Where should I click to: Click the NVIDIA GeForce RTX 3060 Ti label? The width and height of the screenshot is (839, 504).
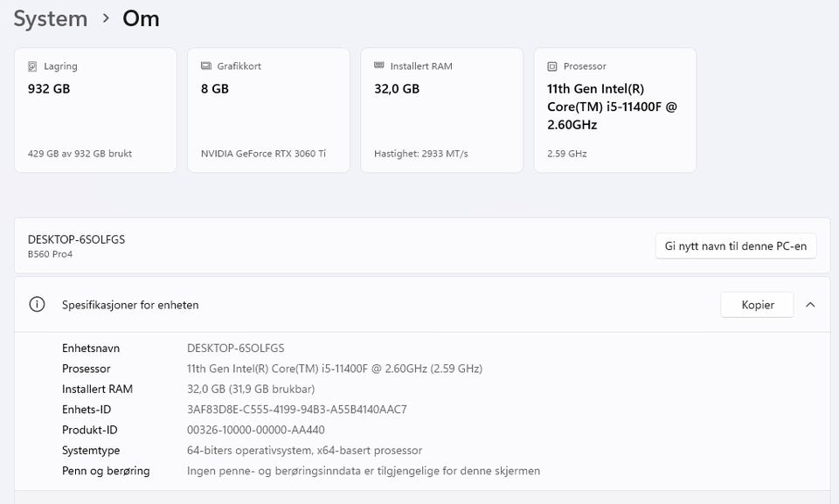coord(263,154)
